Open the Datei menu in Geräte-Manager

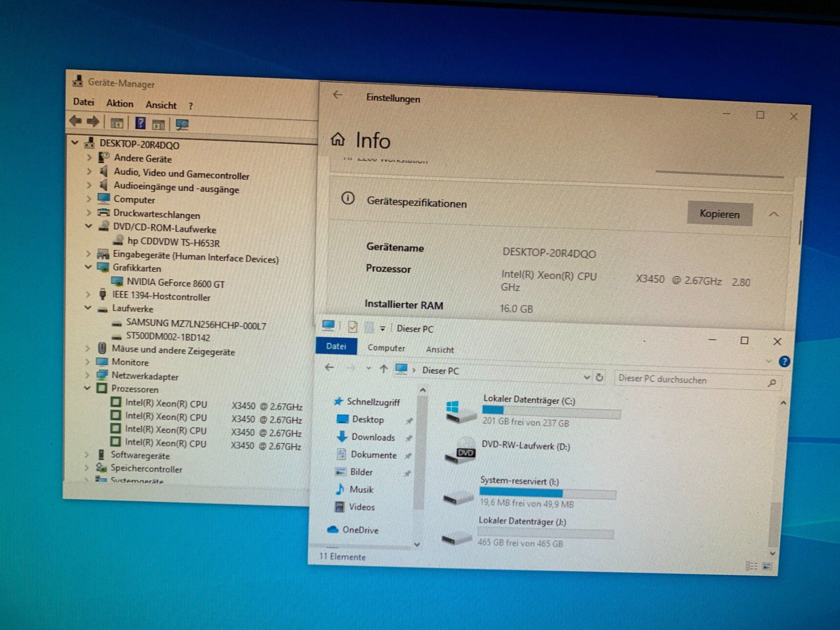(84, 102)
